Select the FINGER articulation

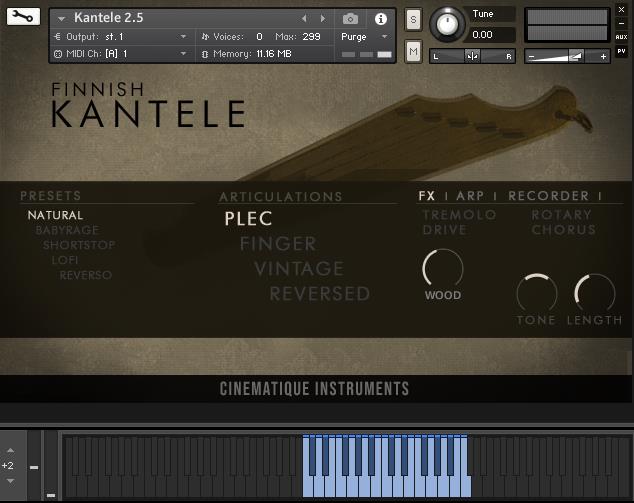tap(277, 243)
